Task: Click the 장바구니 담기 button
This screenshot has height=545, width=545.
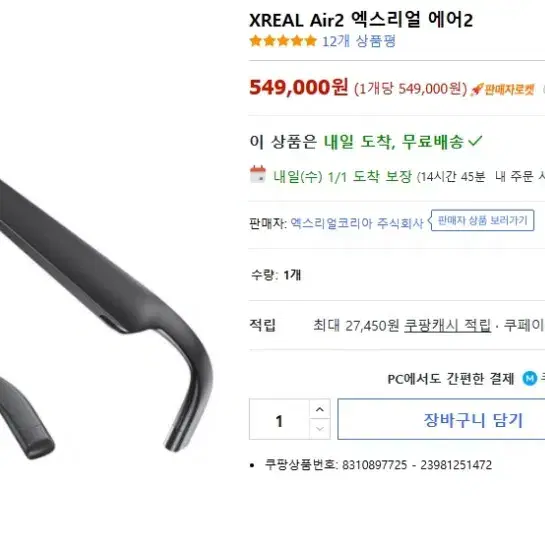Action: (x=441, y=420)
